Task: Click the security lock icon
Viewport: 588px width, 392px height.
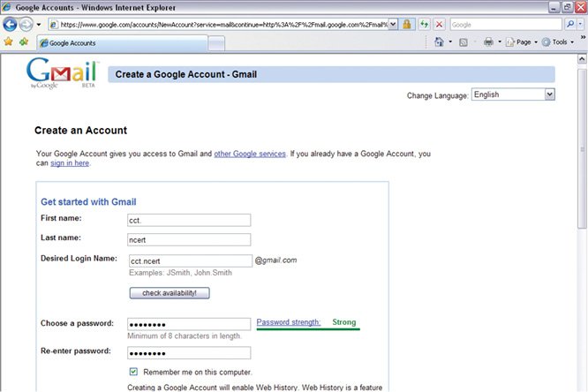Action: pyautogui.click(x=406, y=25)
